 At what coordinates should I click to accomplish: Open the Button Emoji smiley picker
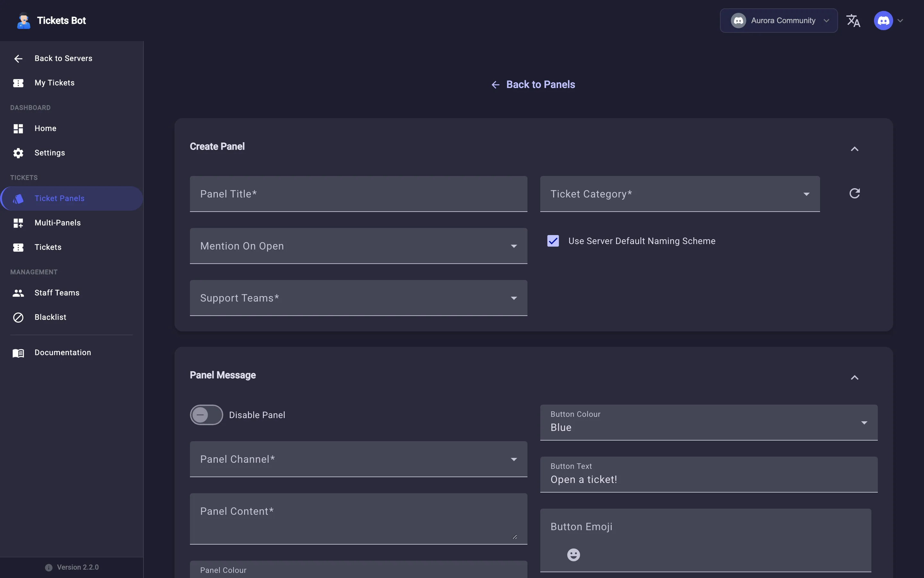tap(574, 555)
